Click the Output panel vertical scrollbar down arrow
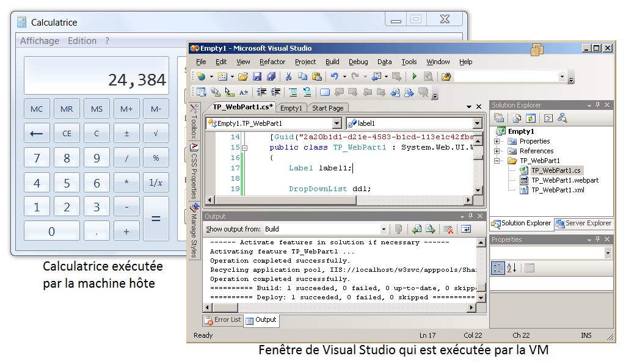The height and width of the screenshot is (364, 637). pos(481,298)
